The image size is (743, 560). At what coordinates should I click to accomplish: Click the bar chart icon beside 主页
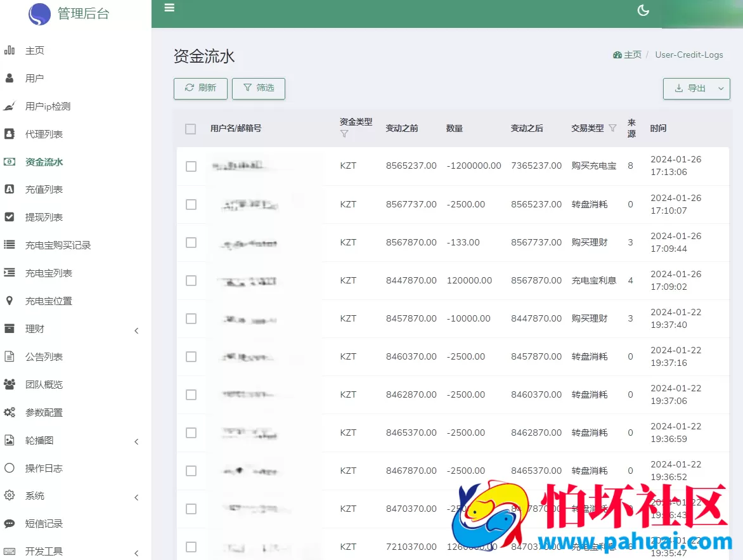[x=10, y=50]
